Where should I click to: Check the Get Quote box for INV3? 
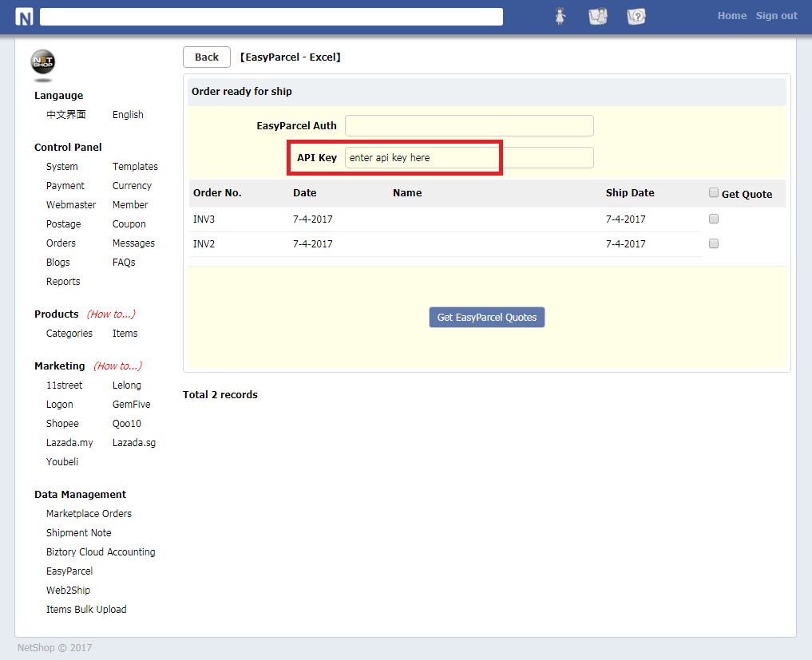point(713,219)
